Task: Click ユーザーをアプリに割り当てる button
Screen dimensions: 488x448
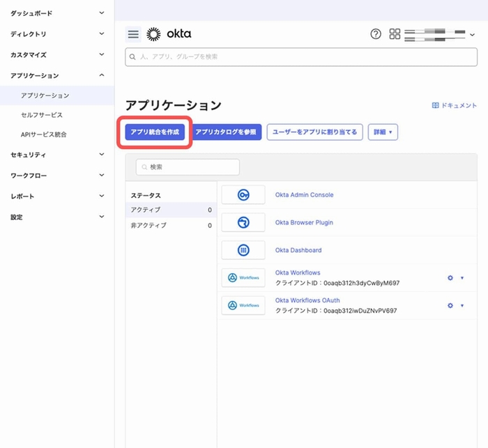Action: pos(314,132)
